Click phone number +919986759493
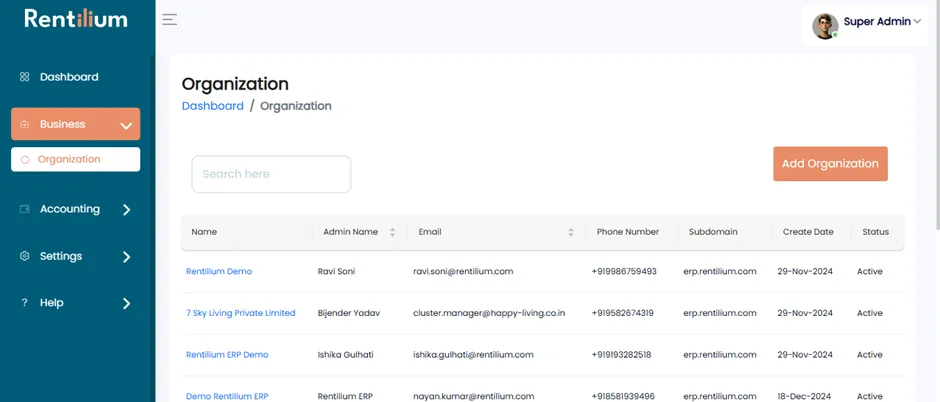The image size is (940, 402). [624, 271]
